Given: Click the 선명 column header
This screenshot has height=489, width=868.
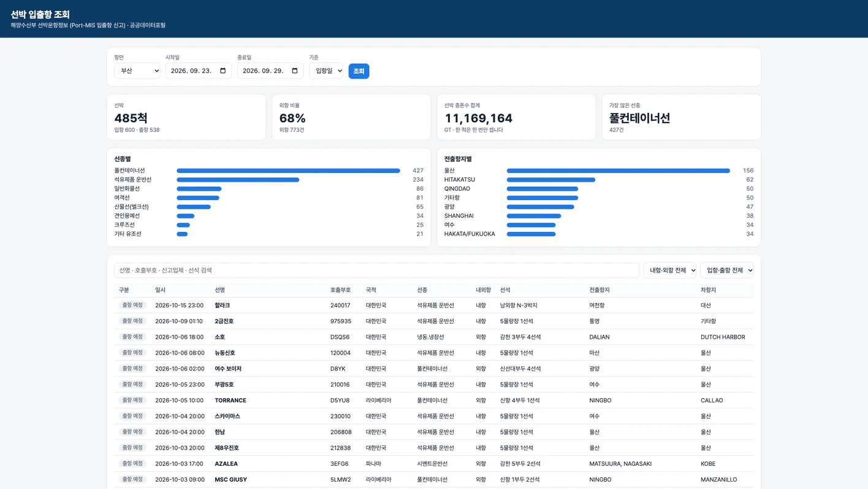Looking at the screenshot, I should coord(220,290).
